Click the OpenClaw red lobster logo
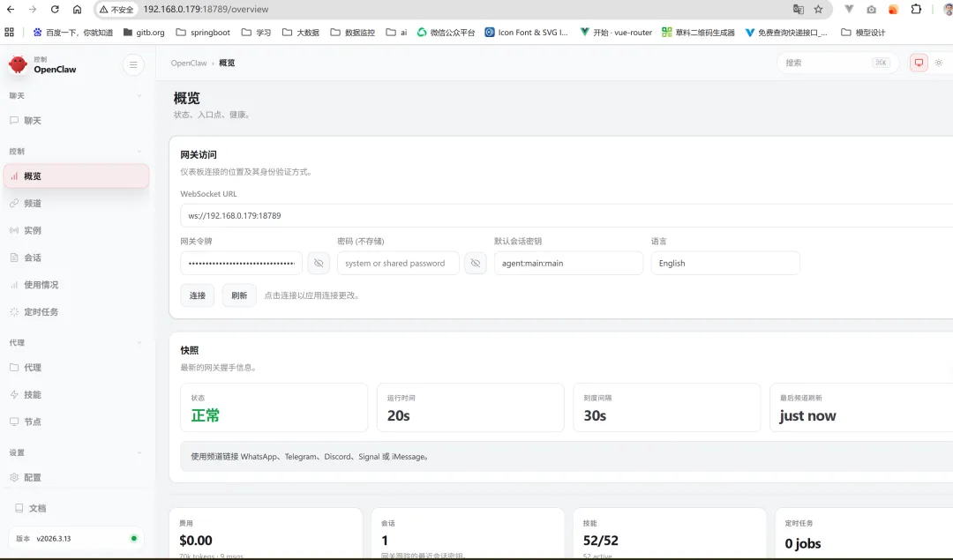The height and width of the screenshot is (560, 953). point(19,64)
